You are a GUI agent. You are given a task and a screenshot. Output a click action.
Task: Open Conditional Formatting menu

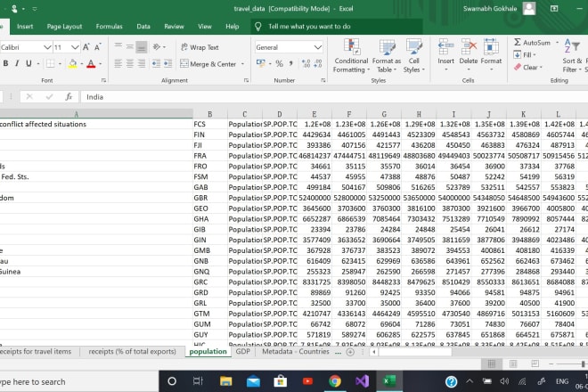pos(351,55)
